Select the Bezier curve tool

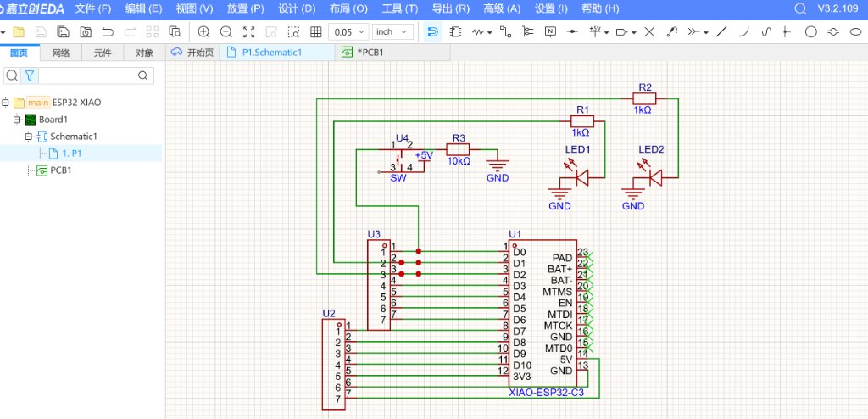pos(766,32)
